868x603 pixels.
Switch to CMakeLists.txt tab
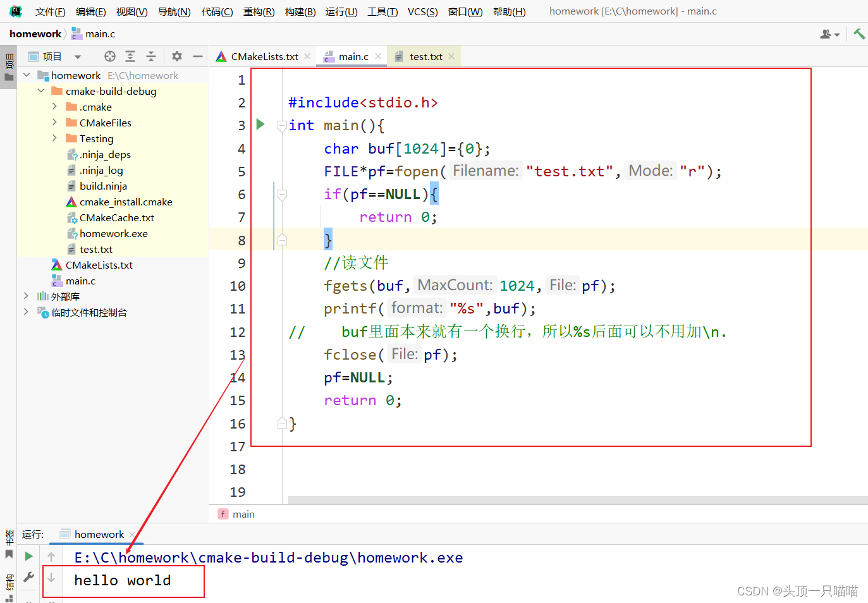[x=264, y=56]
